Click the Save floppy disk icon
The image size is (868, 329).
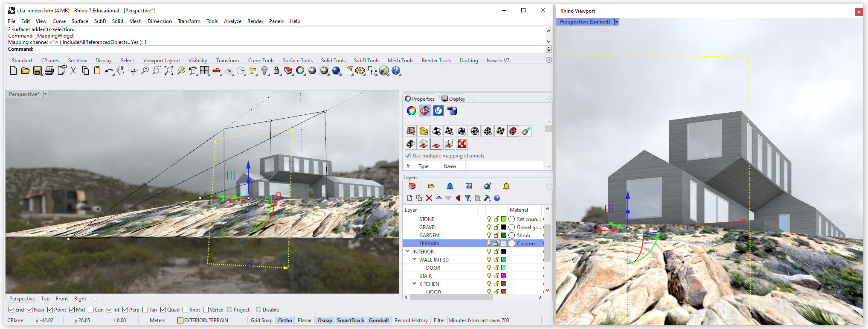click(x=38, y=71)
